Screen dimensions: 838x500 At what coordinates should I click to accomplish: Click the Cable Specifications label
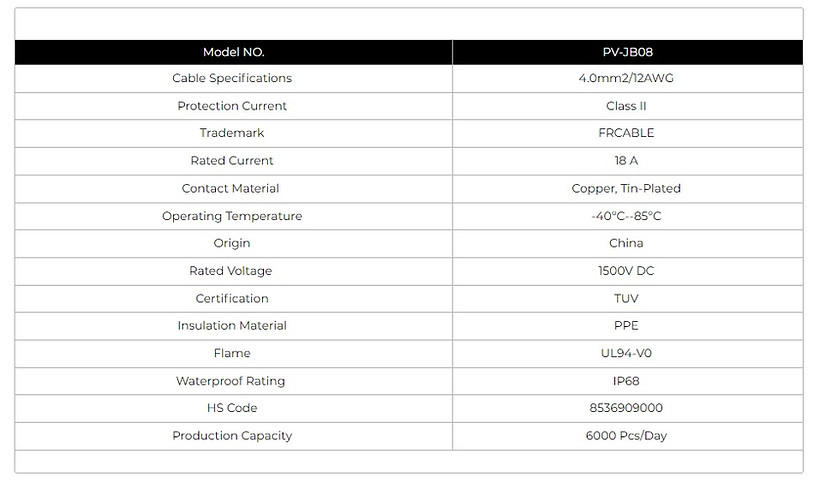click(232, 78)
